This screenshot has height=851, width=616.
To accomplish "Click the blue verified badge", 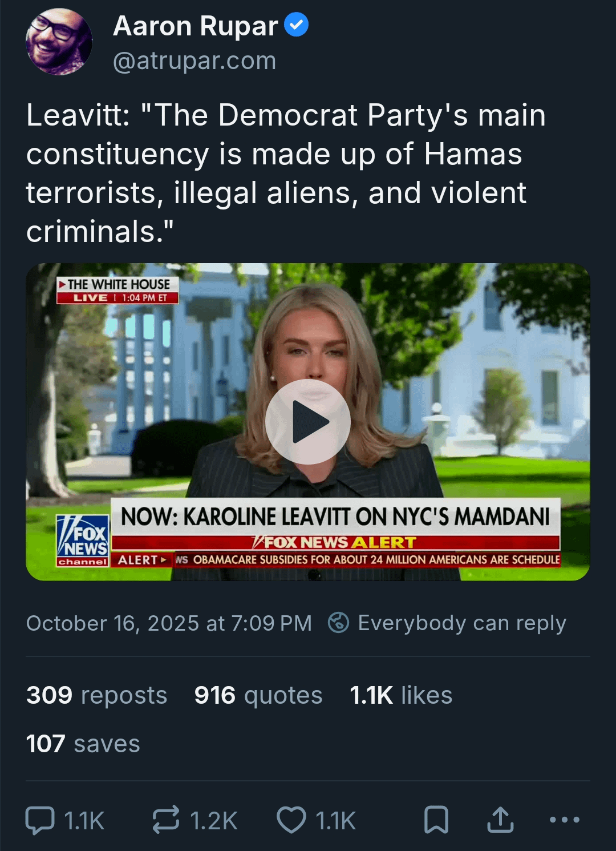I will point(296,25).
